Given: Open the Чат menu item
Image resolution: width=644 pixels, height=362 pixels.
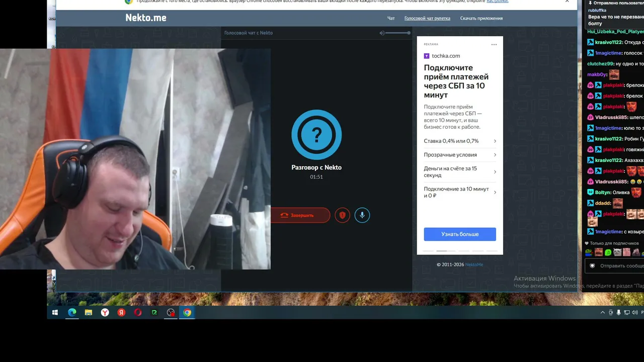Looking at the screenshot, I should point(391,19).
